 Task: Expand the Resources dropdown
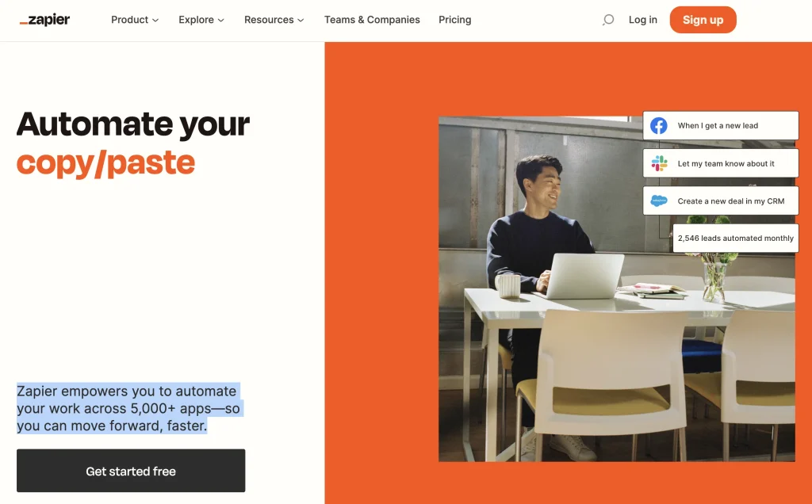[x=274, y=20]
